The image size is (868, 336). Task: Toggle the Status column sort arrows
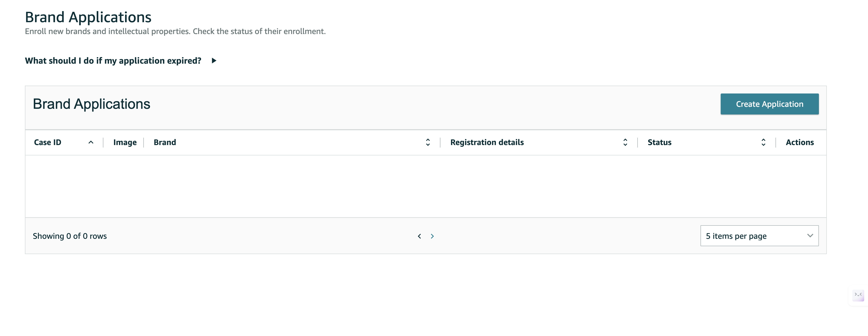[763, 142]
